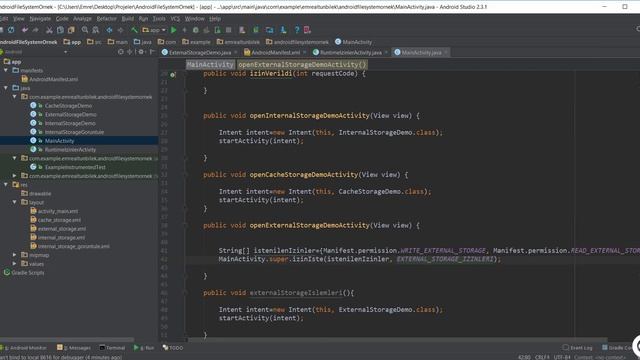The height and width of the screenshot is (360, 640).
Task: Click openExternalStorageDemoActivity() structure breadcrumb
Action: click(302, 64)
